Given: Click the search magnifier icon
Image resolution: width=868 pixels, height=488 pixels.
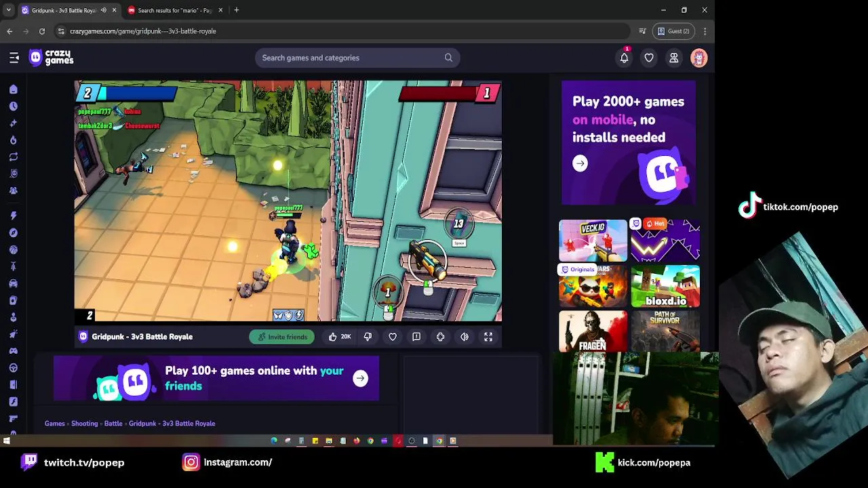Looking at the screenshot, I should pyautogui.click(x=448, y=58).
